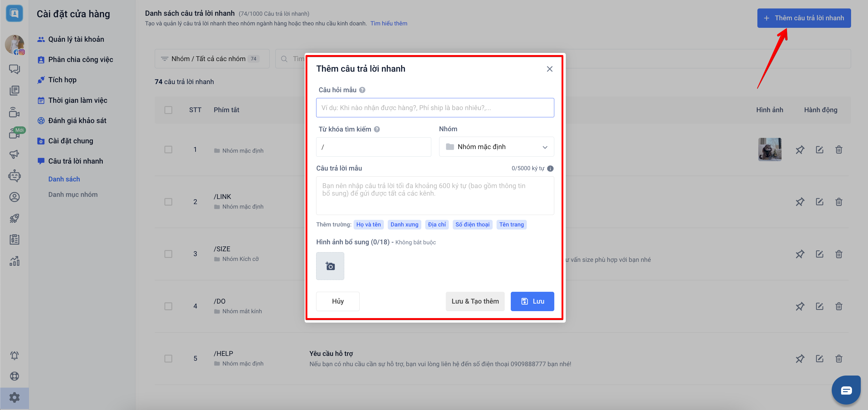Image resolution: width=868 pixels, height=410 pixels.
Task: Follow the Tìm hiểu thêm link
Action: tap(388, 23)
